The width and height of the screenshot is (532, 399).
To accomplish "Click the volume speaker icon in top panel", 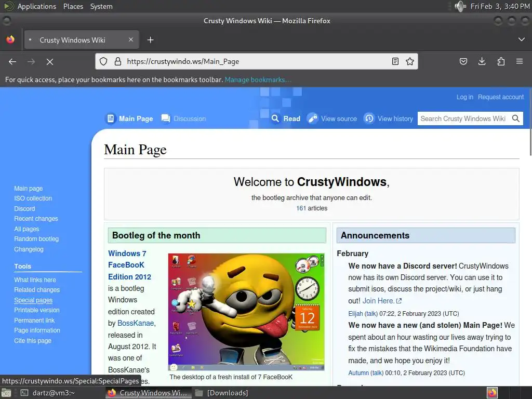I will click(x=460, y=6).
